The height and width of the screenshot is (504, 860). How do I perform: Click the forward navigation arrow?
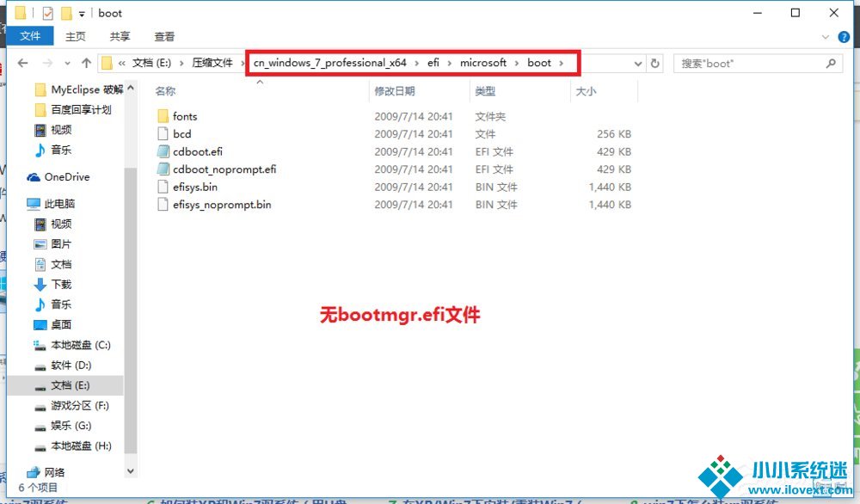pos(47,63)
